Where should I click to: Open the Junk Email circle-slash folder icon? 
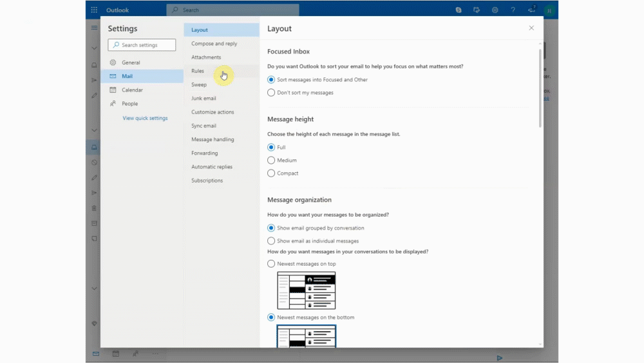coord(94,162)
